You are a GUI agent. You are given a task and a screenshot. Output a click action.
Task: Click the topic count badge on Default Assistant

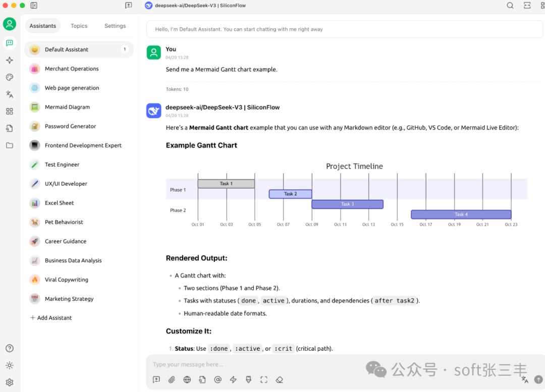[125, 49]
